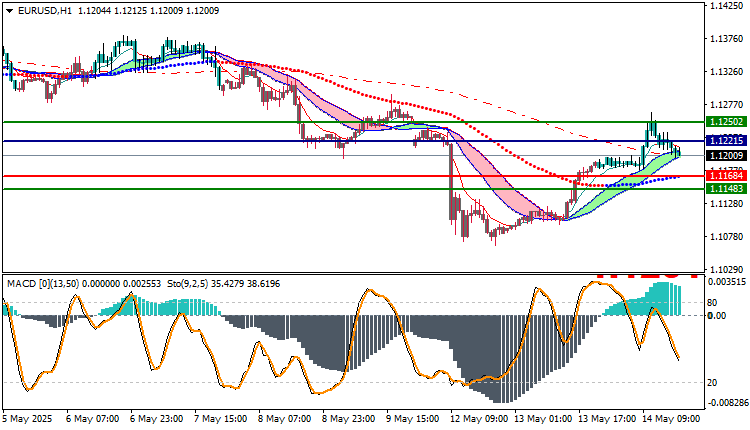Click the 80 level on stochastic scale

click(x=712, y=303)
